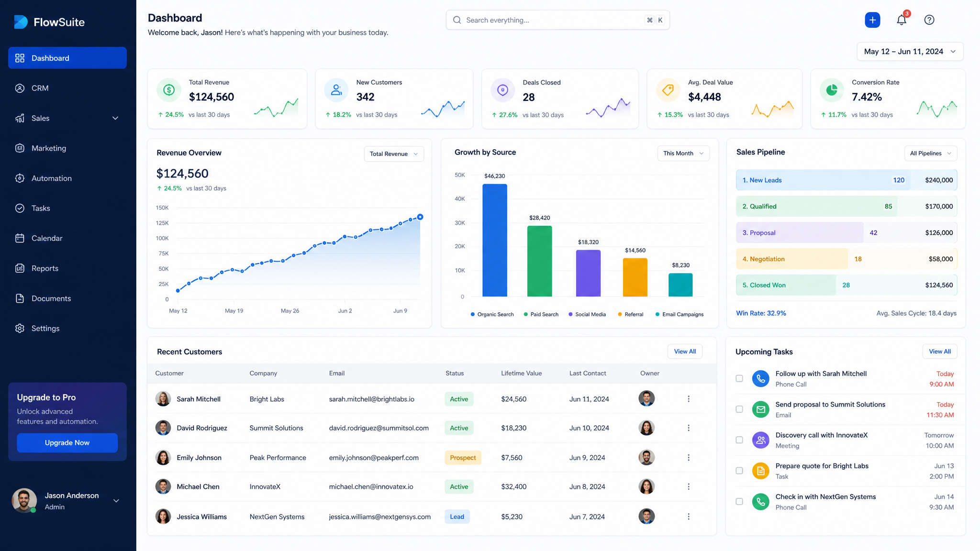Image resolution: width=980 pixels, height=551 pixels.
Task: Select New Leads pipeline stage bar
Action: (x=846, y=180)
